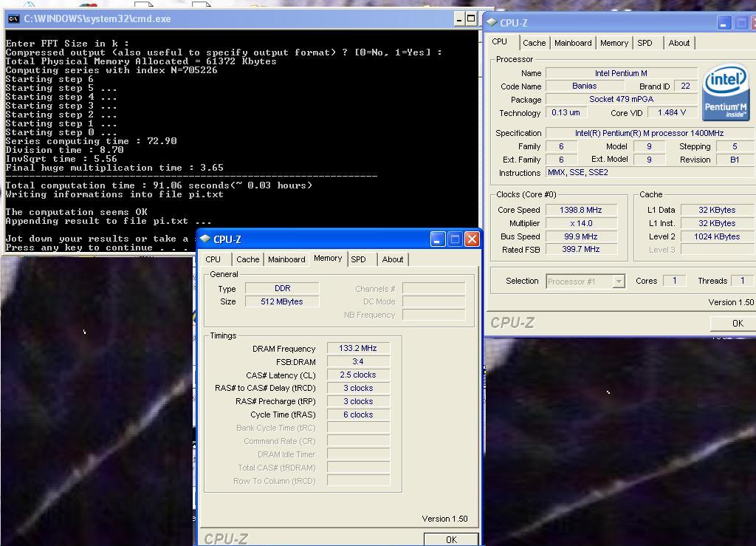The image size is (756, 546).
Task: Click the Specification field Pentium M 1400MHz
Action: tap(650, 133)
